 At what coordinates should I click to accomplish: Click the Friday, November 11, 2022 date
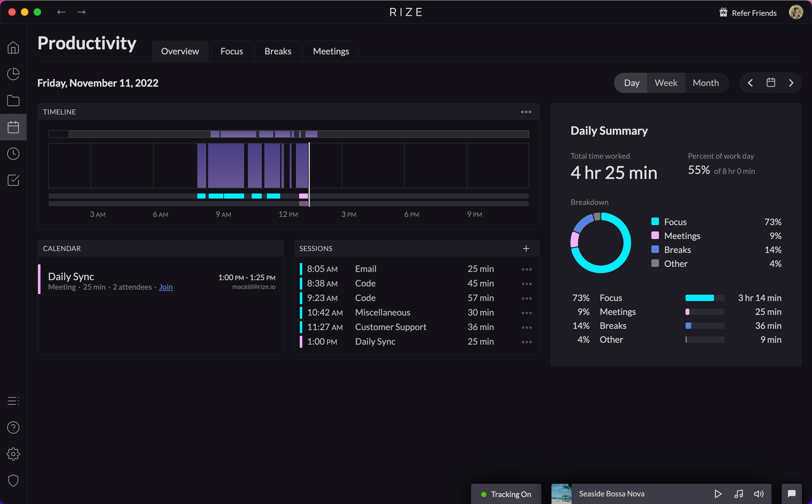[98, 83]
